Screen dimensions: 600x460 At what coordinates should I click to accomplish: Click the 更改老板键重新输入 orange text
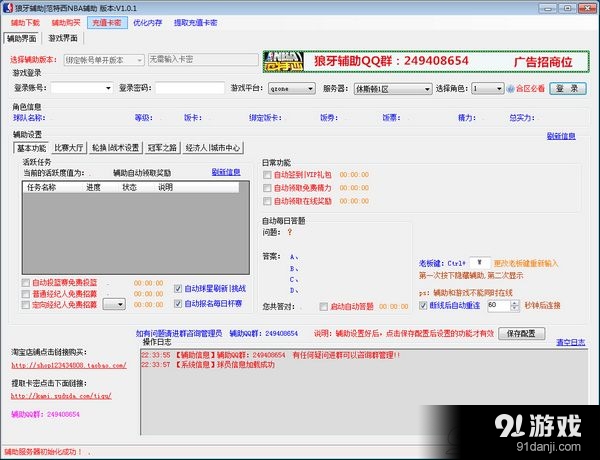point(526,263)
